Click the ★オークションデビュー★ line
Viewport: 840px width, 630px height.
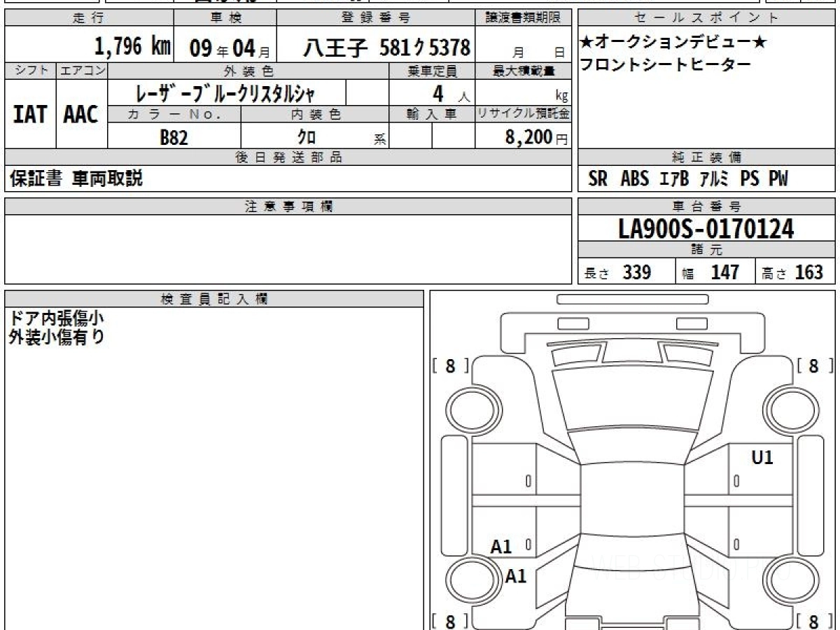[x=673, y=43]
